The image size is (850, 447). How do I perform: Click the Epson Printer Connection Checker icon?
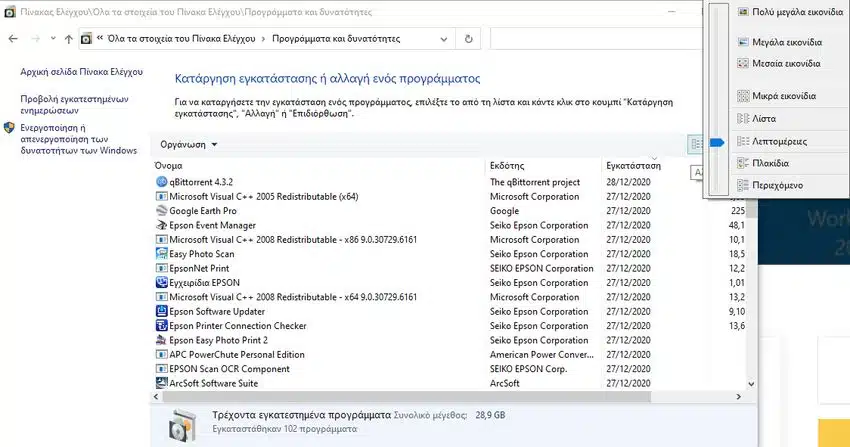[162, 326]
